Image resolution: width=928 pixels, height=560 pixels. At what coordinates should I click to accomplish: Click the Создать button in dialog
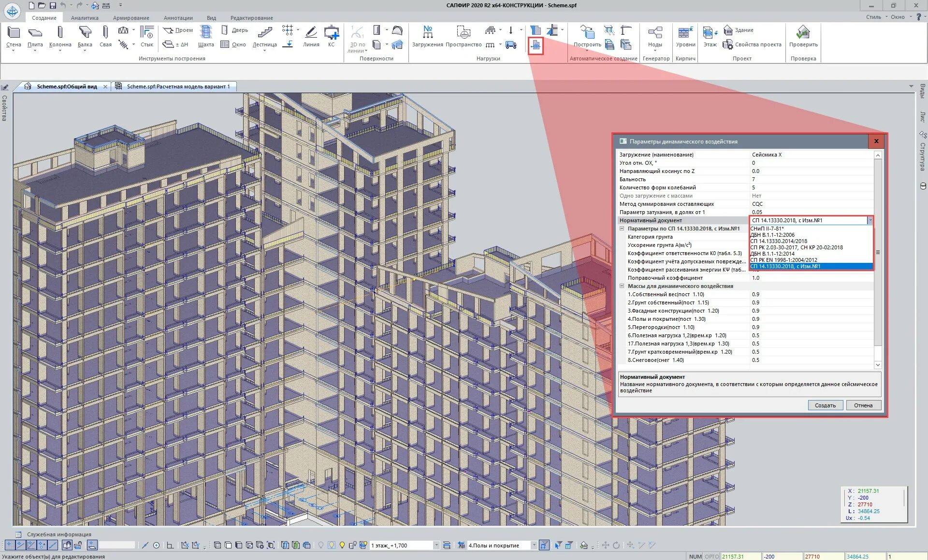click(x=825, y=405)
